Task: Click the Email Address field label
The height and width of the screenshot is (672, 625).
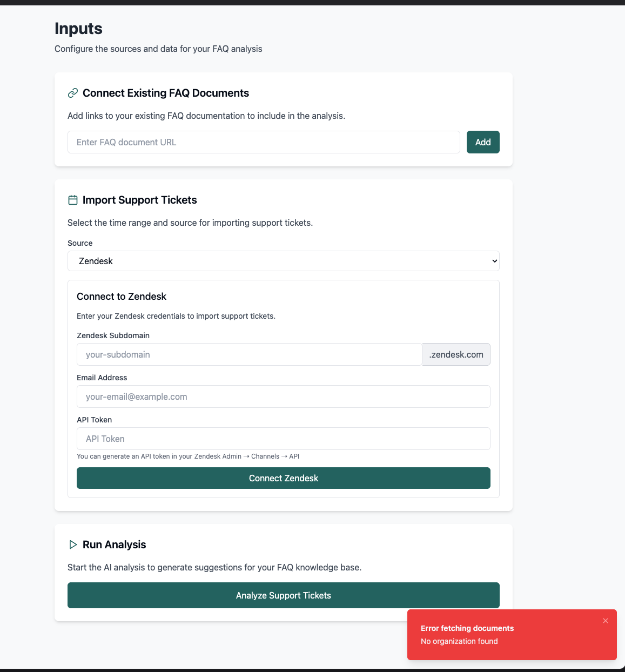Action: [x=102, y=378]
